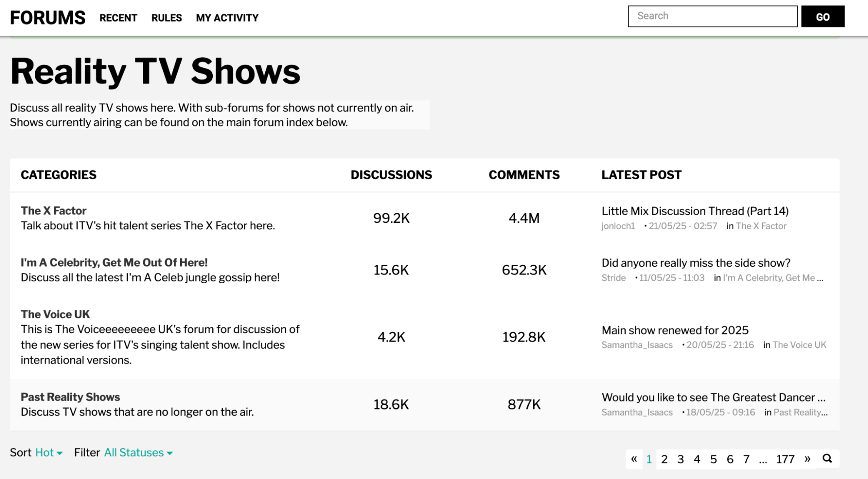Open the Recent menu item

(x=118, y=18)
